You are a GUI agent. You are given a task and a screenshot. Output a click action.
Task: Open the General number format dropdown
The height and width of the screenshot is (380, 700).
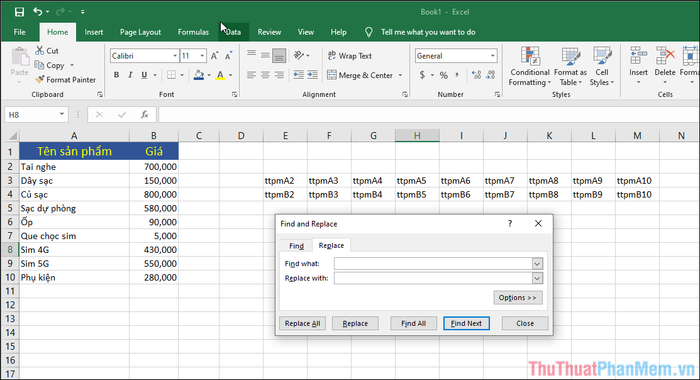pyautogui.click(x=492, y=56)
